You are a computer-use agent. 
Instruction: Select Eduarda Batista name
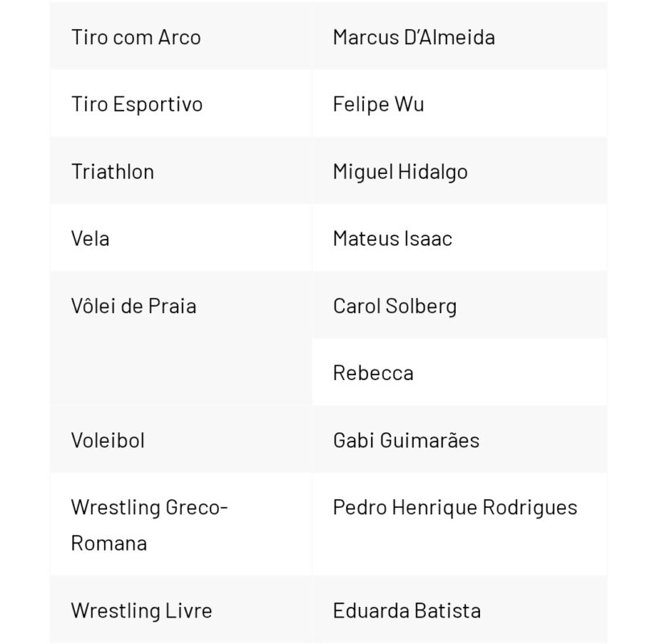[x=407, y=610]
